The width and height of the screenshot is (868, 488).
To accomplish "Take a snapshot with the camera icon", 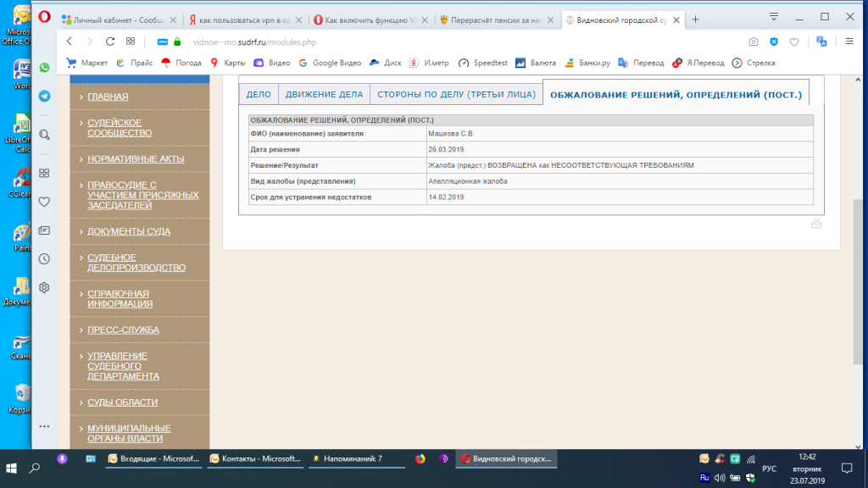I will tap(753, 42).
